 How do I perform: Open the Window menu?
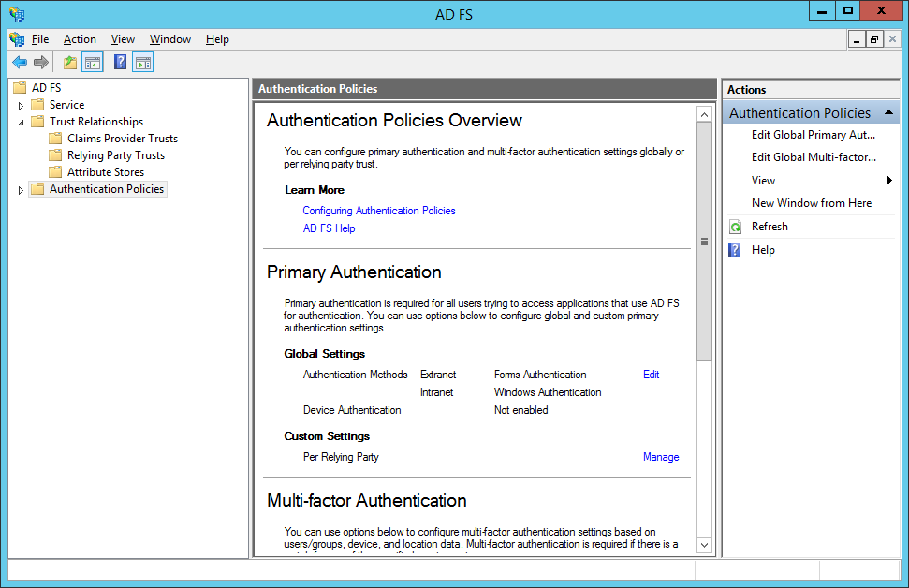click(x=169, y=39)
